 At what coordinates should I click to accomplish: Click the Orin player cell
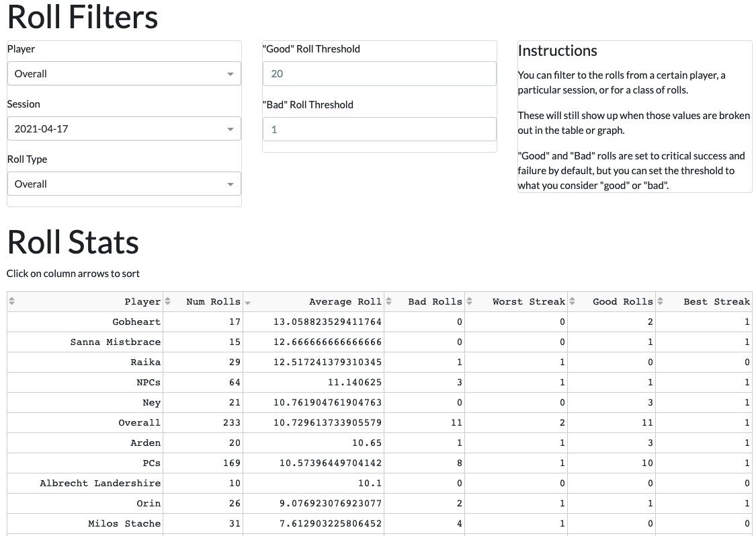149,504
